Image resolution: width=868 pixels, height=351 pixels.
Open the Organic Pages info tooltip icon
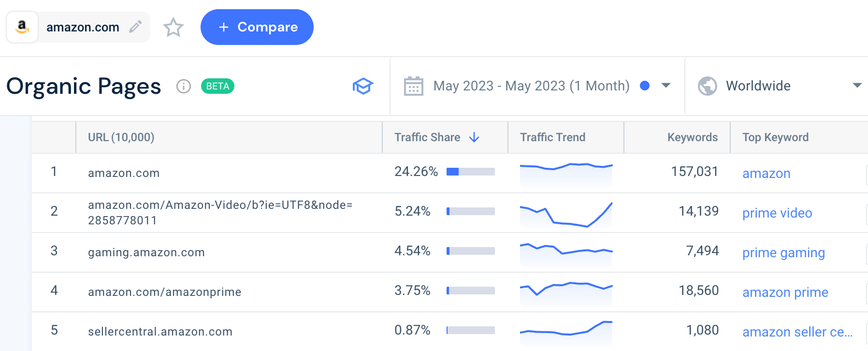(x=184, y=86)
